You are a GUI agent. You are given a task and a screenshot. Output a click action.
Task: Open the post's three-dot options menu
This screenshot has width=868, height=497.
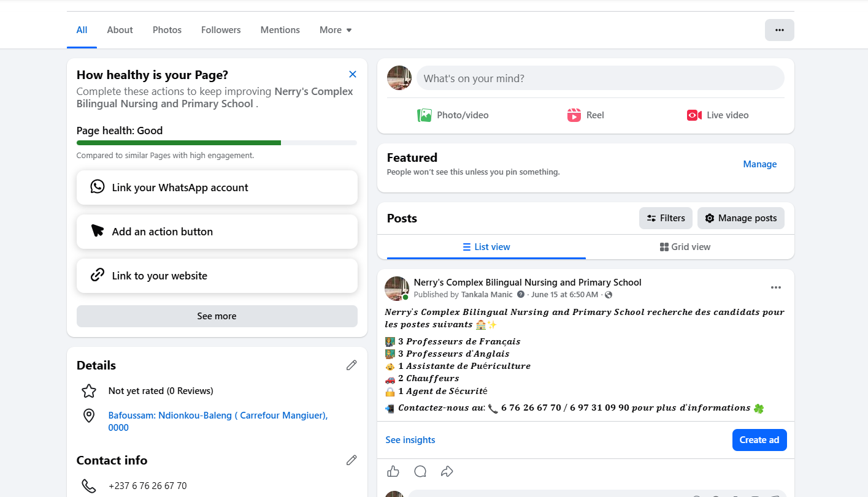[x=776, y=287]
